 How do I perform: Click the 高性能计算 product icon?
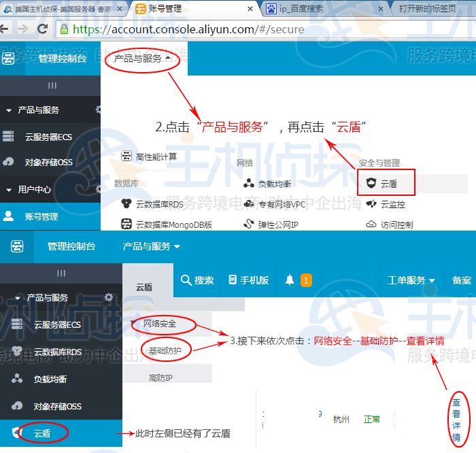pos(126,156)
